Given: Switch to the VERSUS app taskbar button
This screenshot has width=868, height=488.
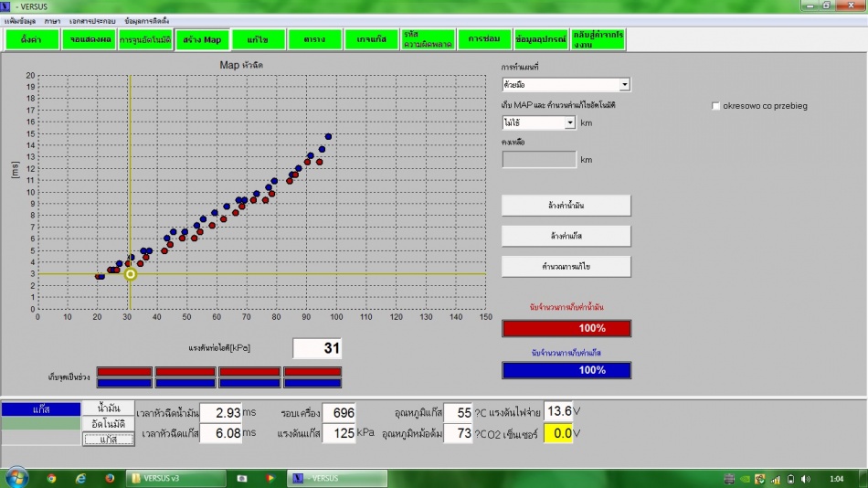Looking at the screenshot, I should (x=337, y=478).
